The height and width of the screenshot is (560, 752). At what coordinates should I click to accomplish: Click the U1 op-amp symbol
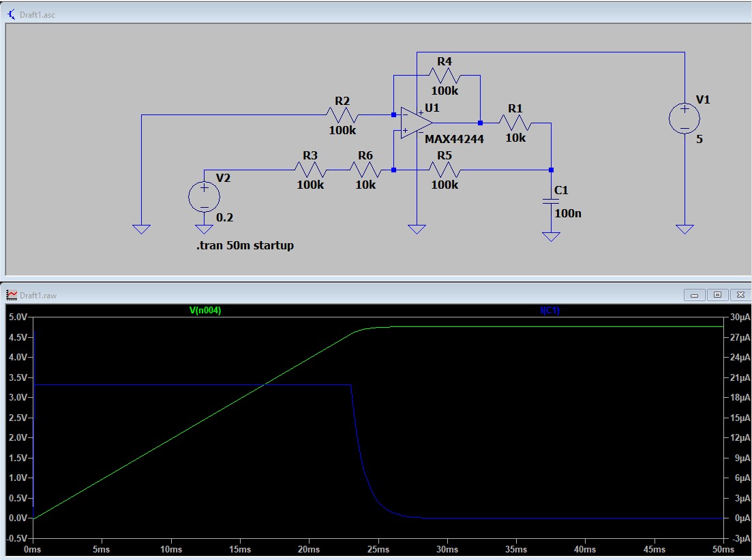416,123
